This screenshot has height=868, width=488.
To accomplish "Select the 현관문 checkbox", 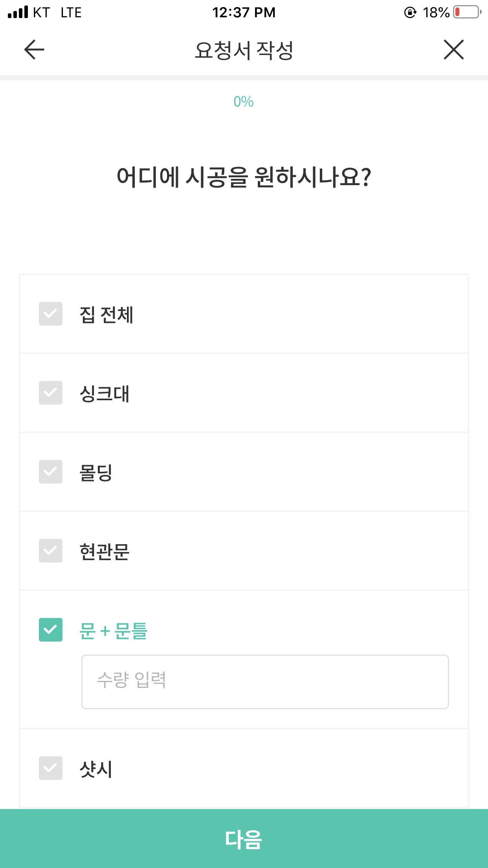I will click(51, 551).
